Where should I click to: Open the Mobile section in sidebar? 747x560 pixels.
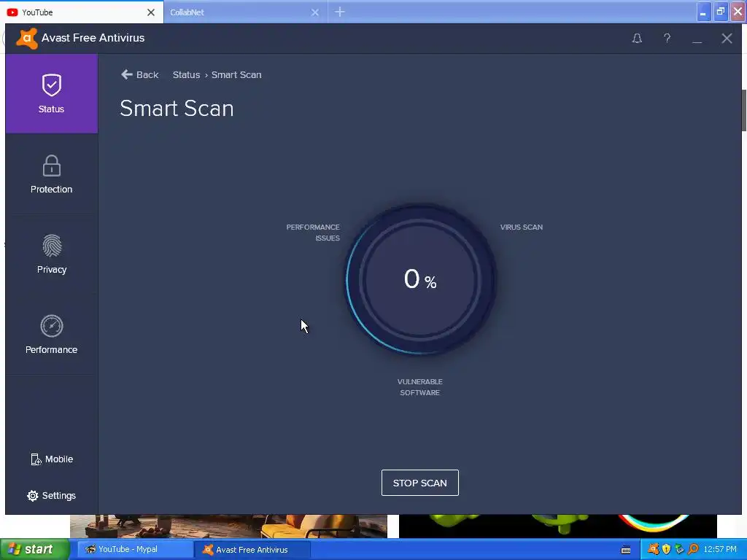[x=52, y=459]
